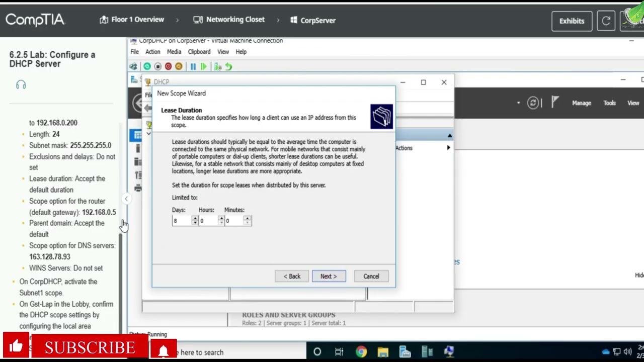644x362 pixels.
Task: Click the red Shut Down VM icon
Action: tap(168, 66)
